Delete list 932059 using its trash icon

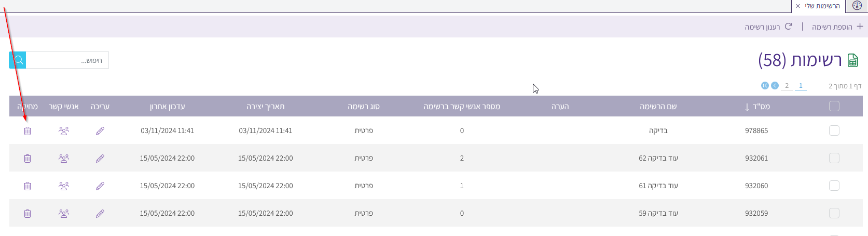(x=27, y=214)
